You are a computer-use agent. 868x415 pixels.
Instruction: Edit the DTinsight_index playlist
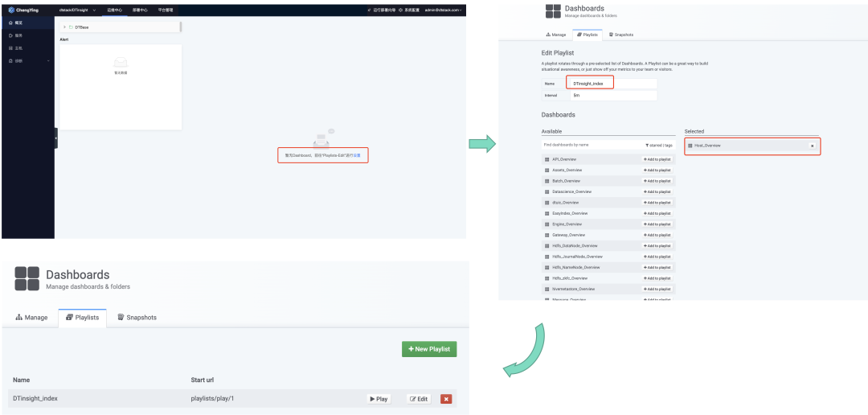pos(419,399)
